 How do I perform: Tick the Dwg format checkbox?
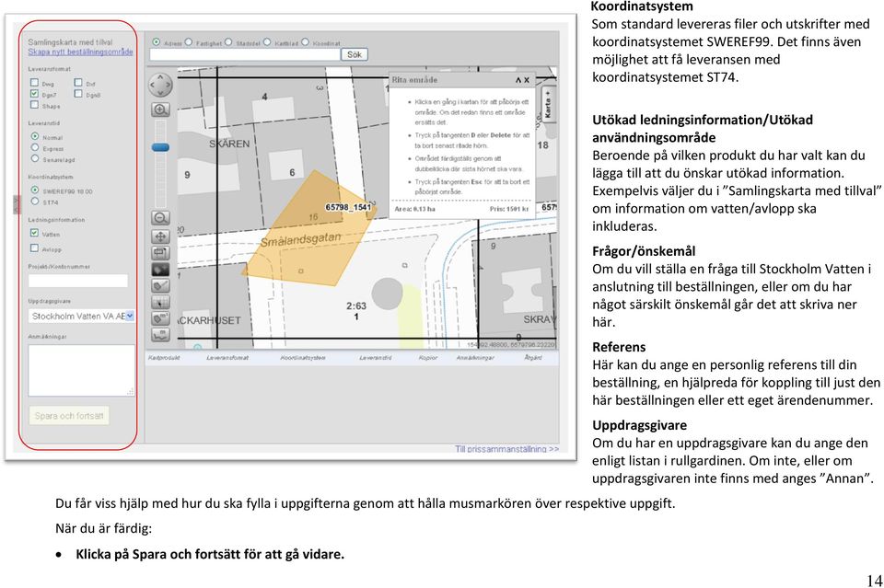tap(34, 82)
